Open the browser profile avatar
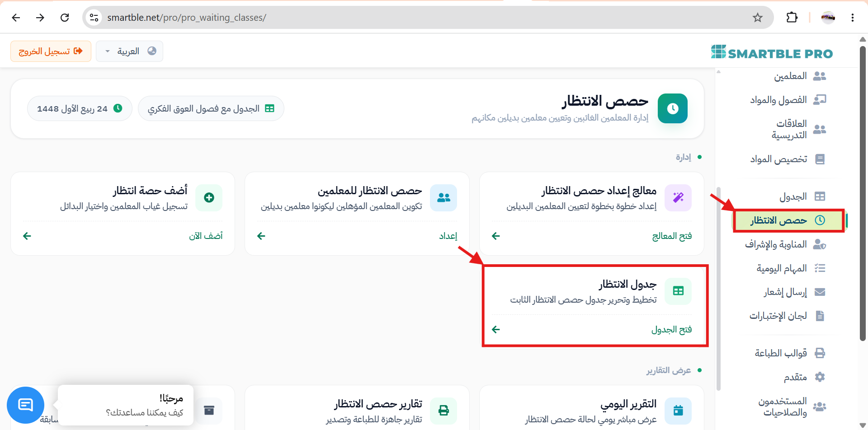This screenshot has height=430, width=868. pyautogui.click(x=828, y=18)
